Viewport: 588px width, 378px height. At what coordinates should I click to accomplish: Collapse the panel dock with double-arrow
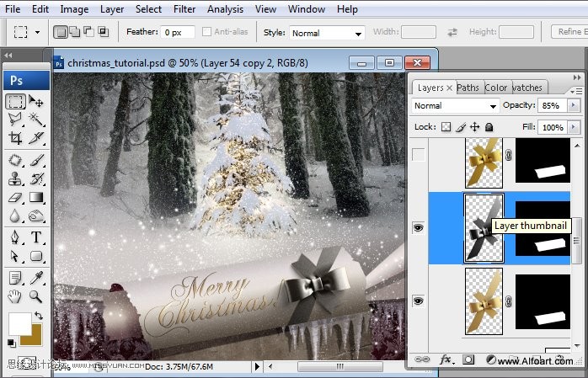coord(577,77)
